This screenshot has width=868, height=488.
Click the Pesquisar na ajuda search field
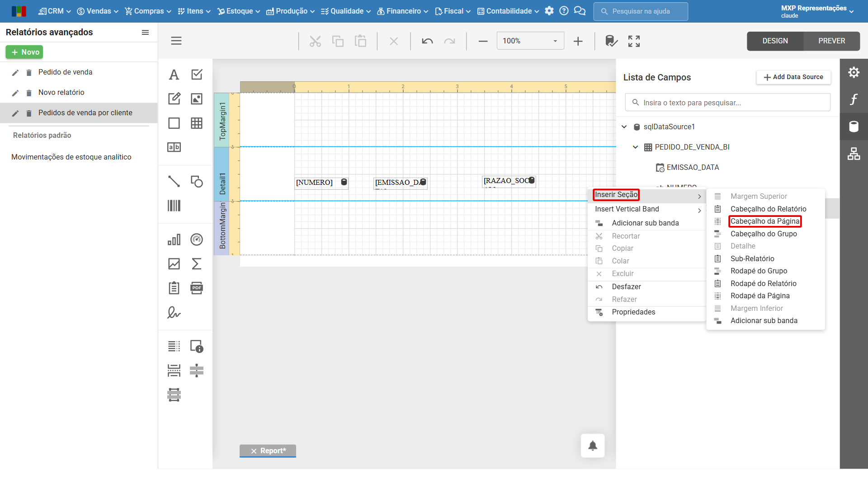pos(641,11)
